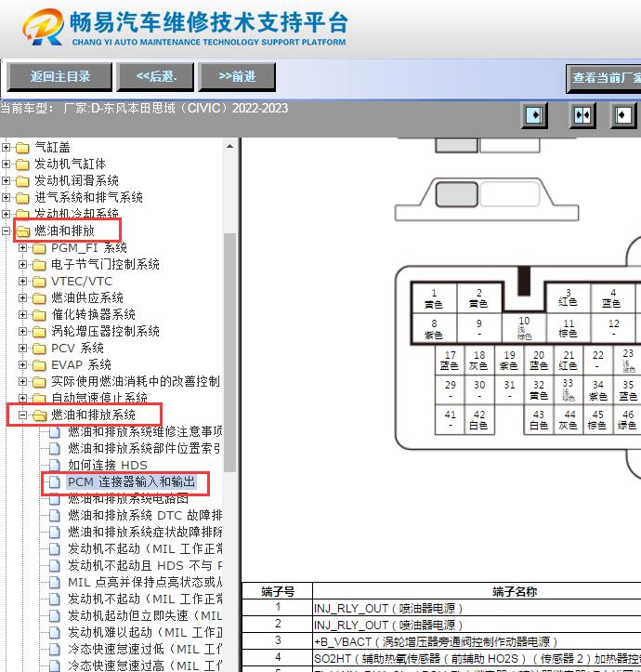
Task: Open 冷态快速怠速过高 tree item
Action: click(145, 665)
